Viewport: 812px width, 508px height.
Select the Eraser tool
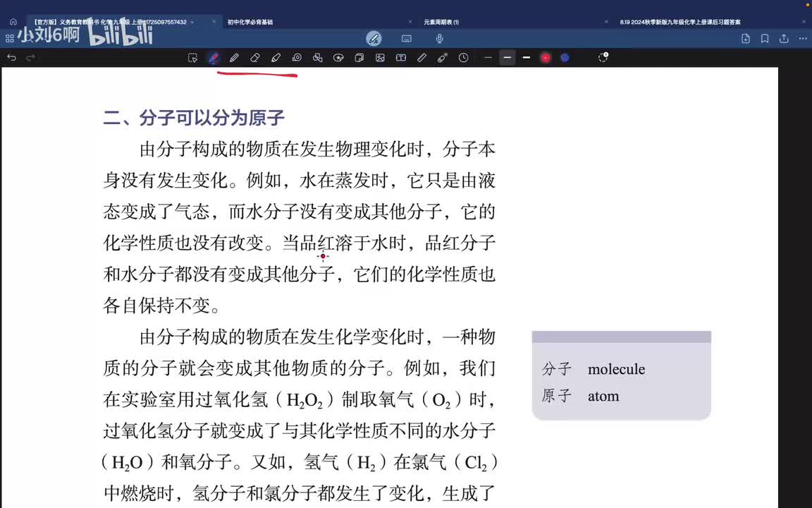(x=254, y=58)
